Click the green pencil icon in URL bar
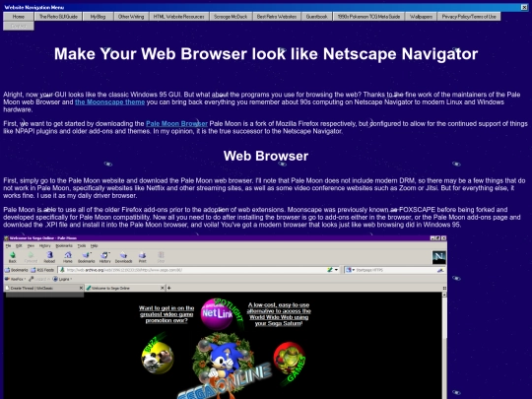The height and width of the screenshot is (399, 532). 330,270
